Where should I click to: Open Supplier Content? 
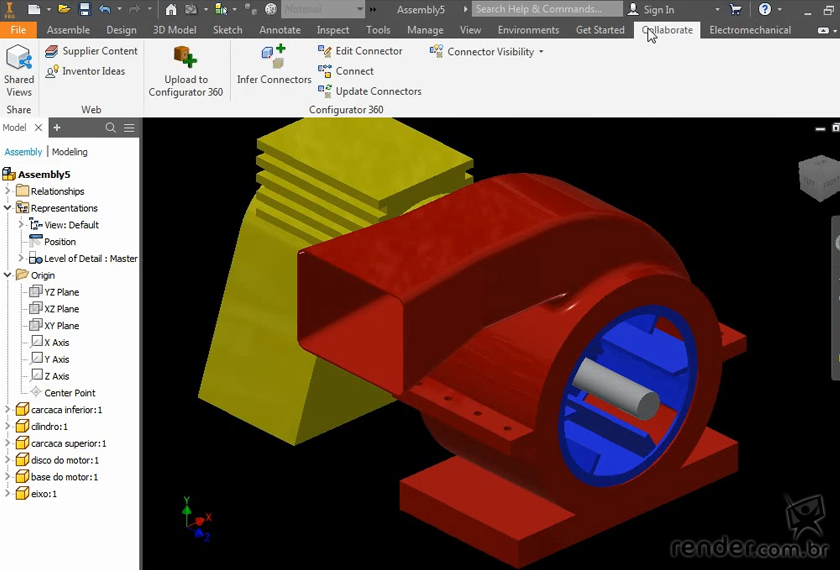(x=91, y=51)
